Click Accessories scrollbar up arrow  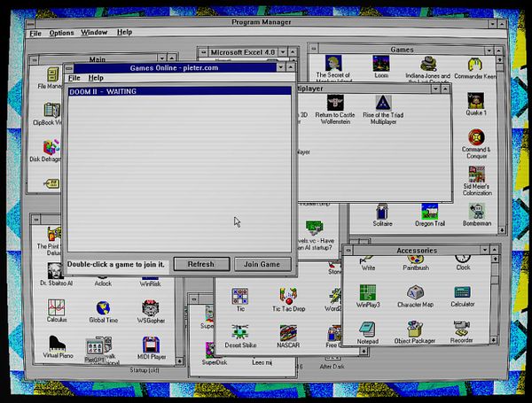[x=495, y=259]
